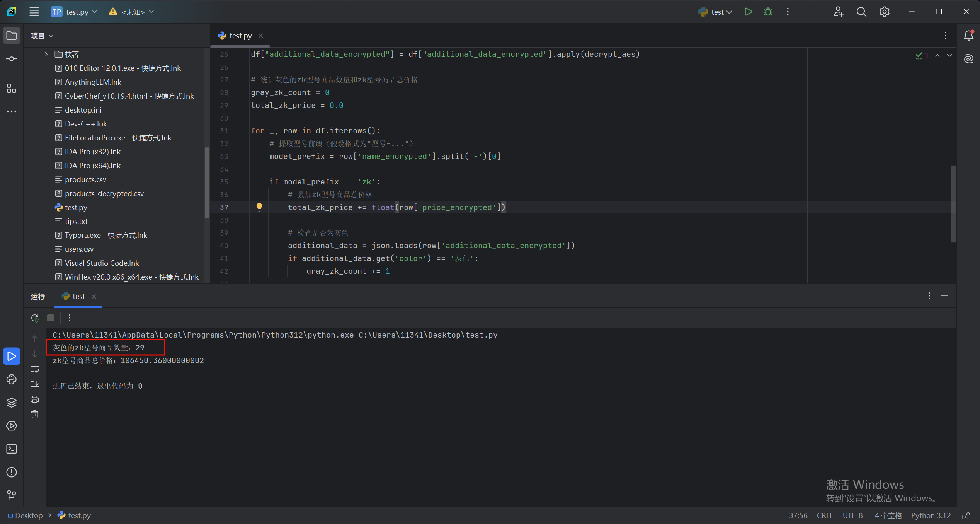Image resolution: width=980 pixels, height=524 pixels.
Task: Click the Python 3.12 interpreter in the status bar
Action: click(931, 516)
